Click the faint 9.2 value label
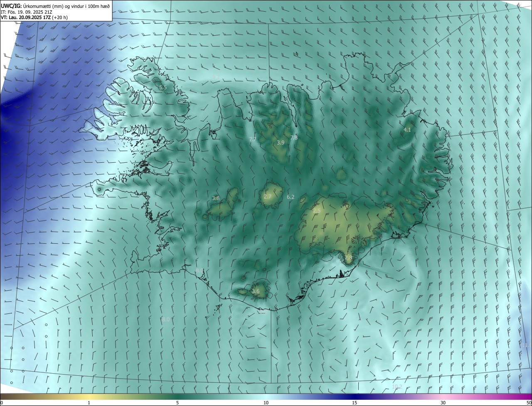The width and height of the screenshot is (532, 406). point(216,77)
